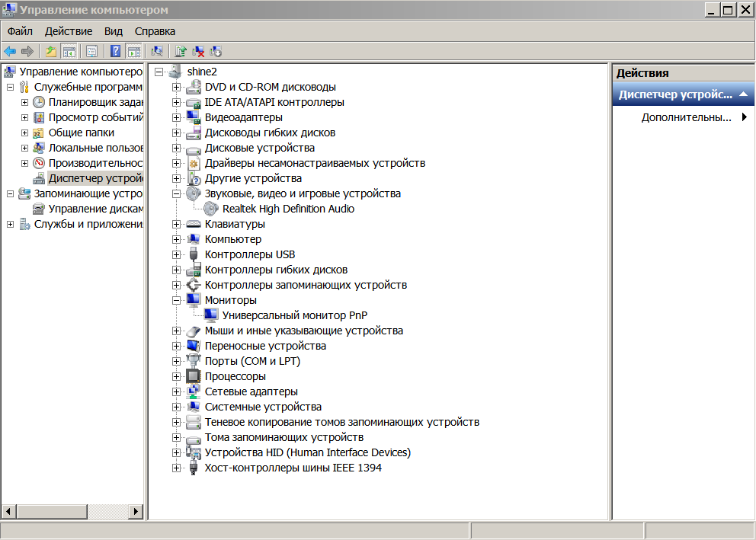Click the Uninstall device red X icon

[x=198, y=51]
